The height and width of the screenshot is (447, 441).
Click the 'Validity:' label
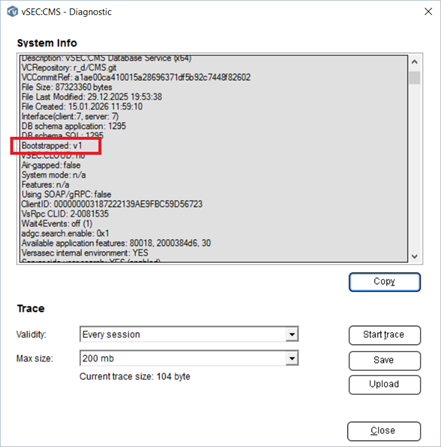tap(31, 334)
